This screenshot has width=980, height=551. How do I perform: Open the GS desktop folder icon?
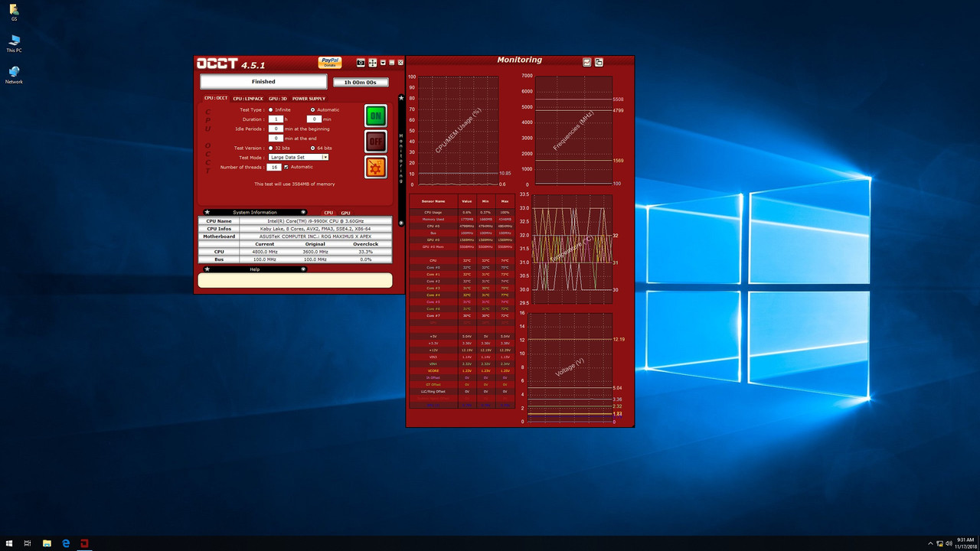(14, 12)
